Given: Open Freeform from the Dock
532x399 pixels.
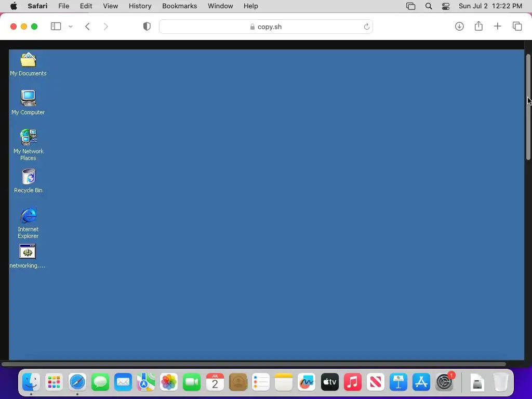Looking at the screenshot, I should 307,382.
